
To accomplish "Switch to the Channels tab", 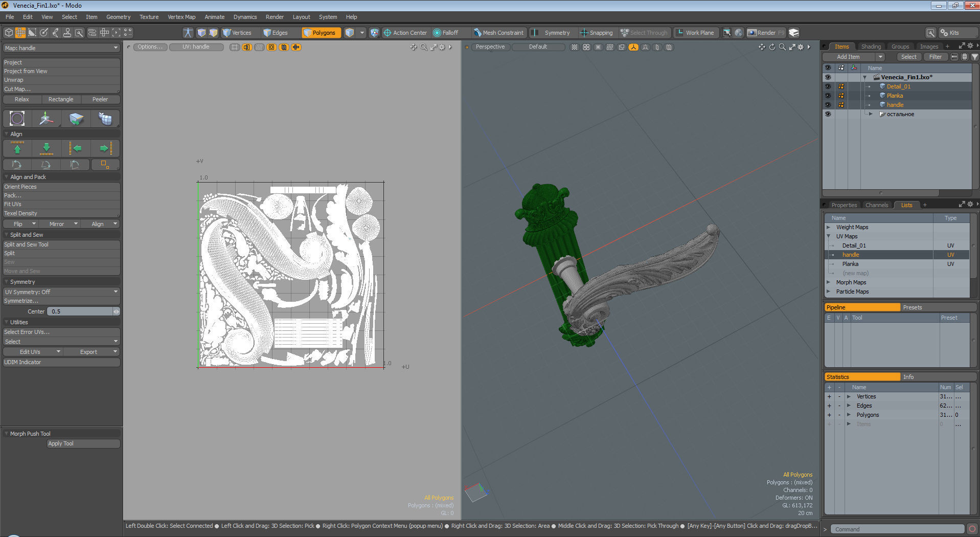I will click(x=877, y=205).
